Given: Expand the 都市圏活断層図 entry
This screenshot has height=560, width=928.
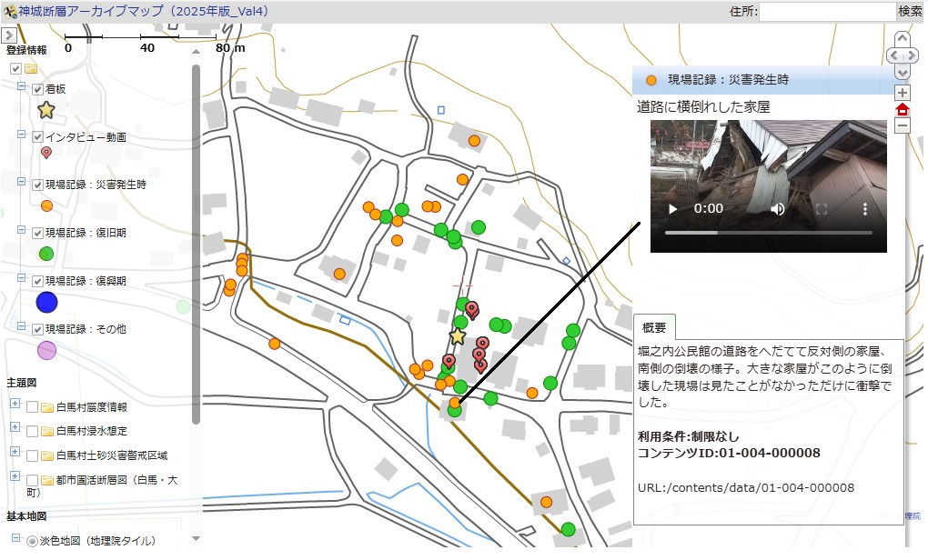Looking at the screenshot, I should click(x=15, y=474).
